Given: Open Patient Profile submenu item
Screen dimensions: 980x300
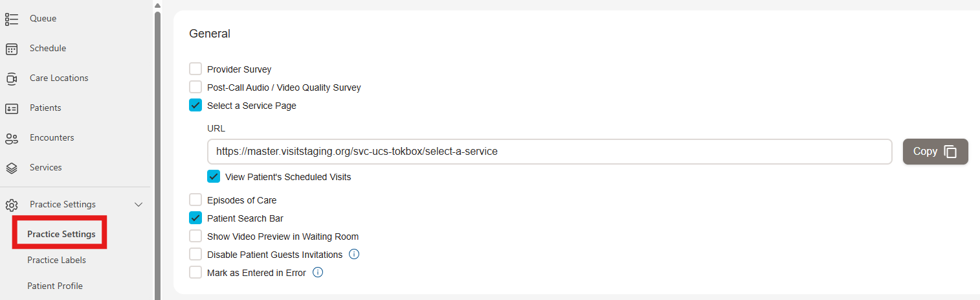Looking at the screenshot, I should [55, 286].
